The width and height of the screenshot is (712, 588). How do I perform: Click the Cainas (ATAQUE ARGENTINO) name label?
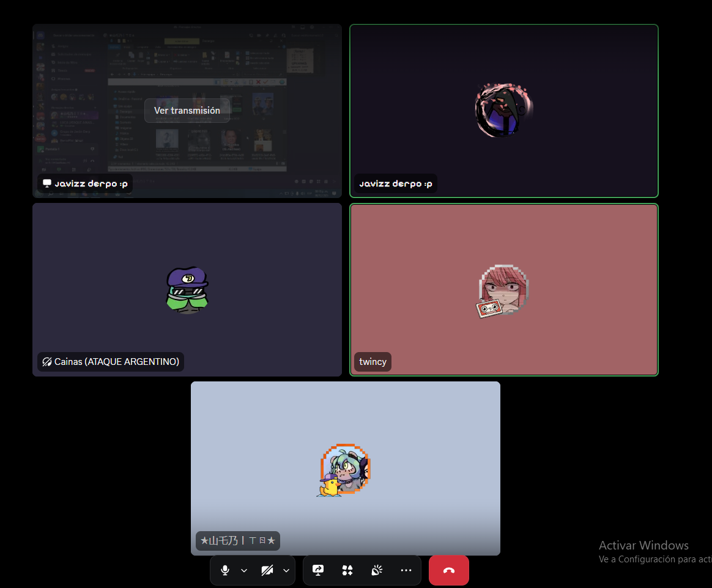[116, 362]
